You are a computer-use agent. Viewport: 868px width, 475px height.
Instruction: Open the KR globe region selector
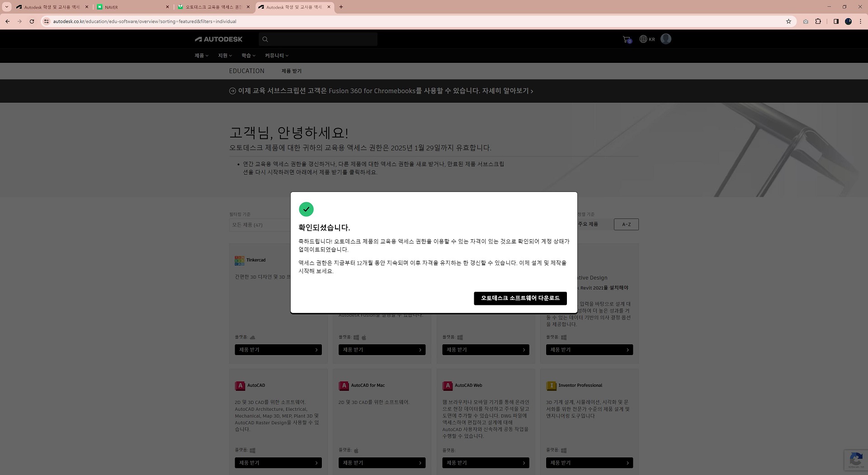[x=647, y=39]
